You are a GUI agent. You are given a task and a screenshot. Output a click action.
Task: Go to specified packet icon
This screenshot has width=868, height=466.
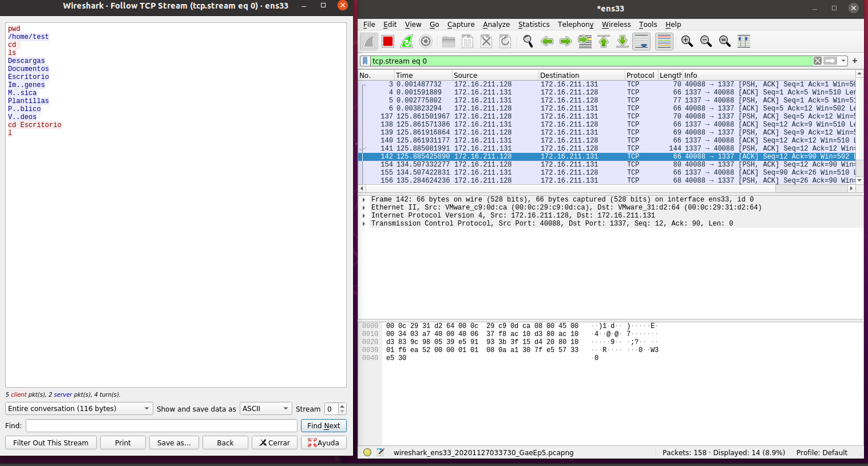pyautogui.click(x=585, y=41)
